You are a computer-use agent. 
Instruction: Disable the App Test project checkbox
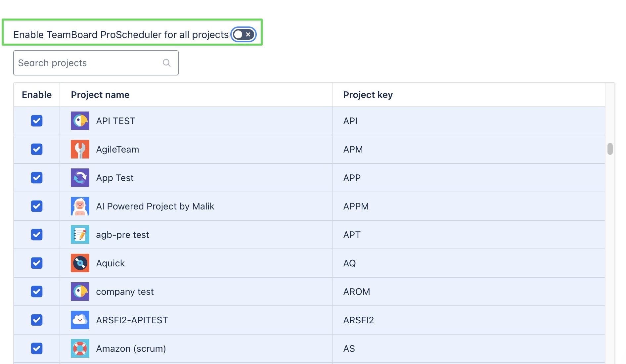tap(37, 178)
